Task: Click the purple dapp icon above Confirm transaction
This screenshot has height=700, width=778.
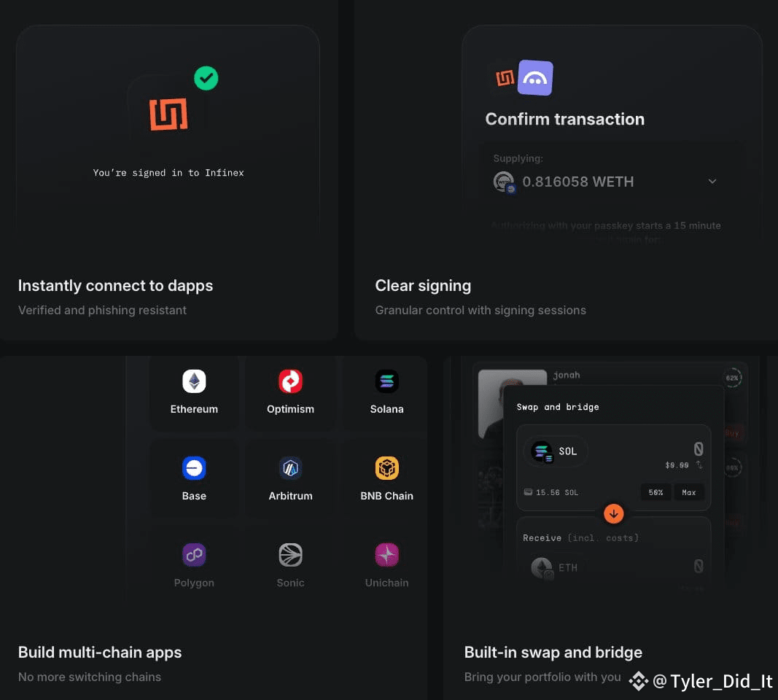Action: (x=535, y=77)
